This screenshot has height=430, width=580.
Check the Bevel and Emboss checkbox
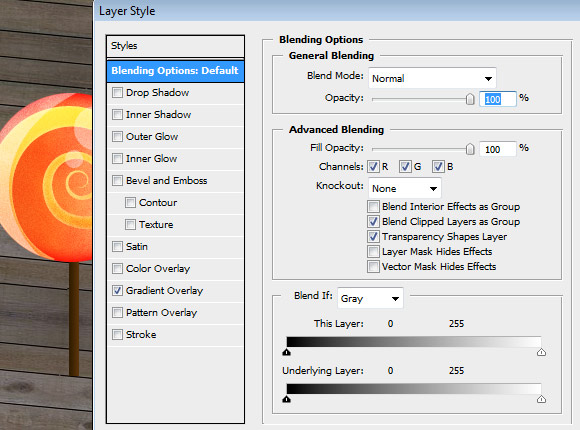[x=117, y=180]
